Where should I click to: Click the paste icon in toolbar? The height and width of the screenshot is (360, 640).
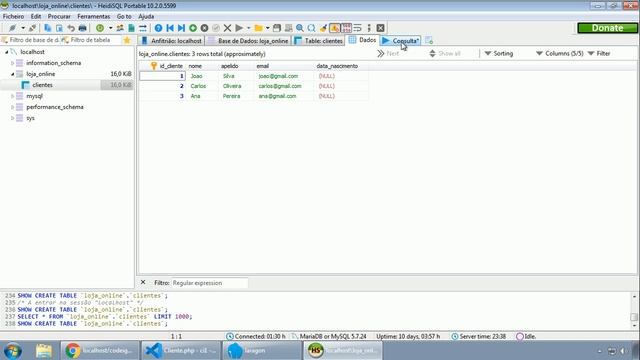tap(59, 28)
